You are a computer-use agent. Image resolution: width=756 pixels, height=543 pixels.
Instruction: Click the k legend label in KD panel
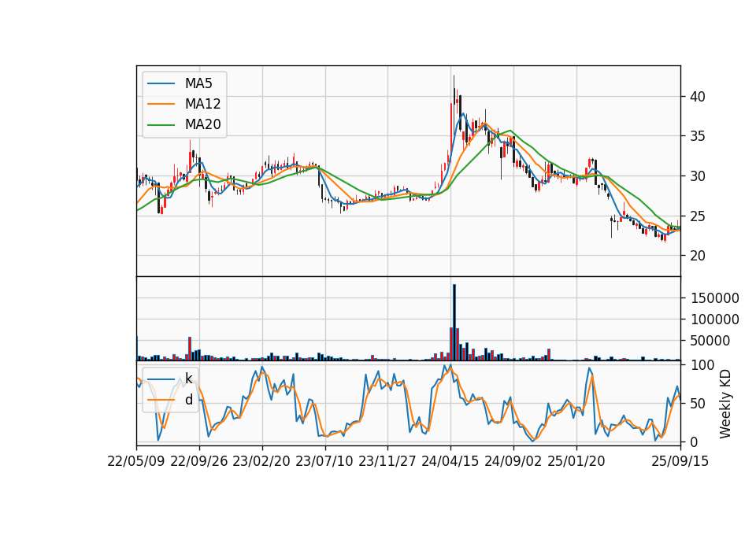coord(188,379)
